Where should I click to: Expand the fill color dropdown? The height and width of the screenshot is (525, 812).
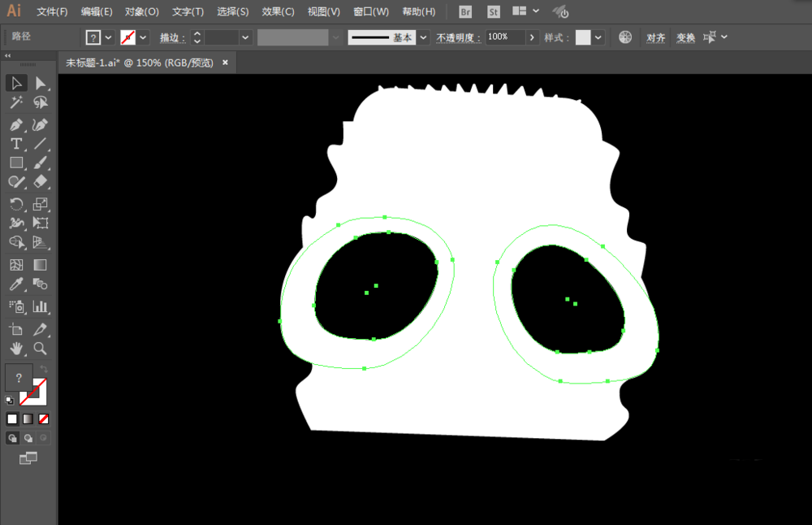click(108, 37)
